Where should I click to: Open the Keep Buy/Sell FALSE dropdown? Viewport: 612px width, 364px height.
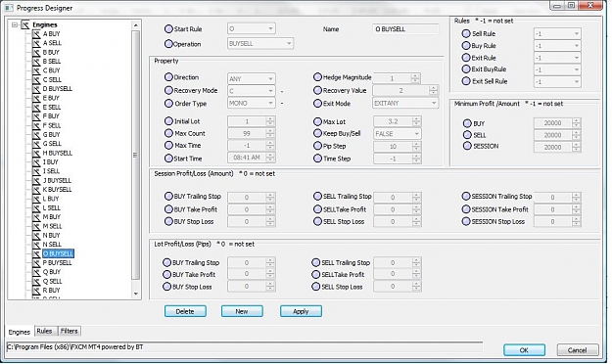pos(398,134)
